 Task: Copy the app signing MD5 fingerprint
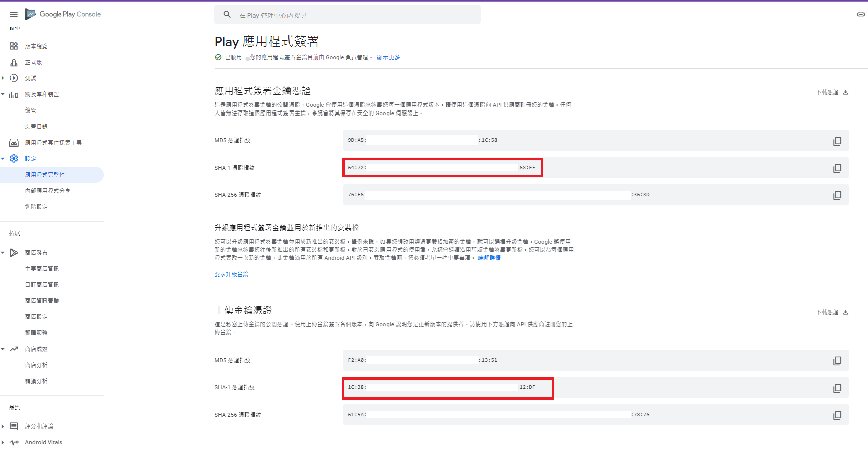pos(837,141)
